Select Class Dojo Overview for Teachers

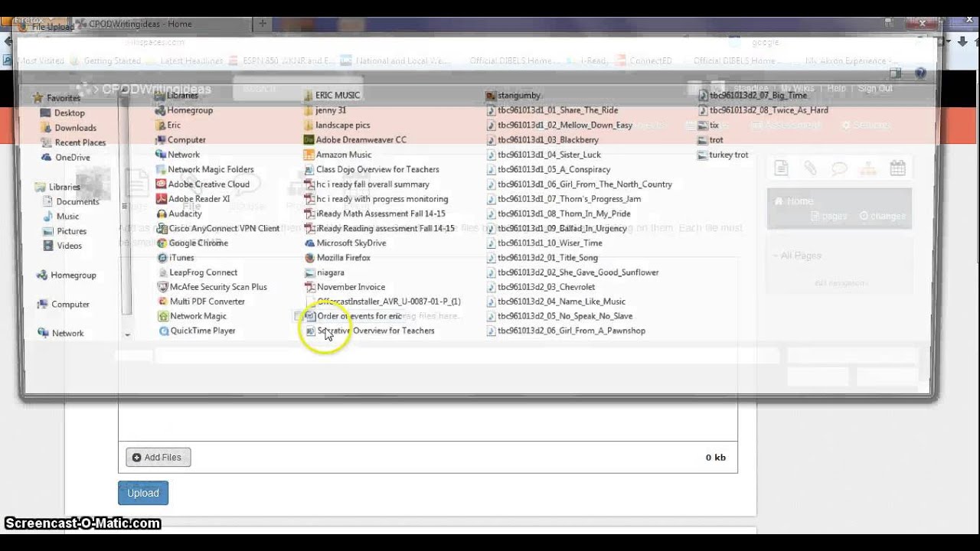coord(371,169)
